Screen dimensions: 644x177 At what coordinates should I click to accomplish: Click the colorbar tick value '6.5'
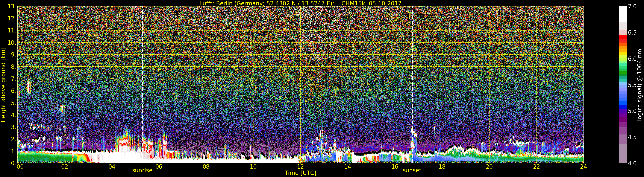coord(632,33)
